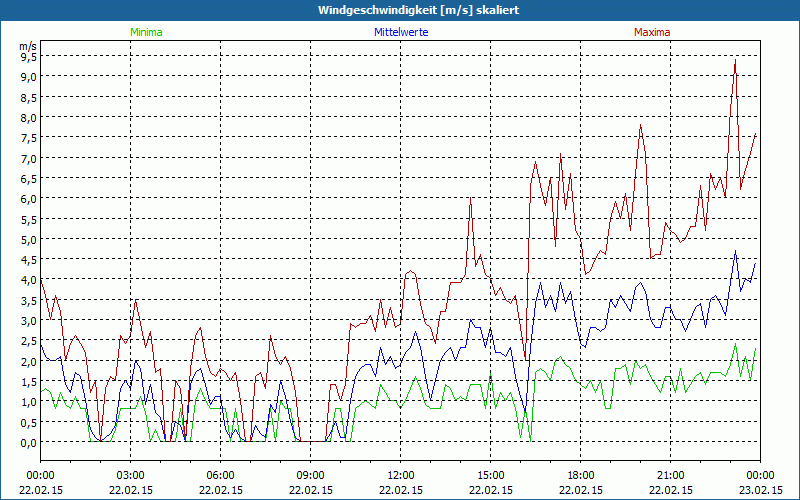Click the 5,5 y-axis value
Viewport: 800px width, 500px height.
28,219
